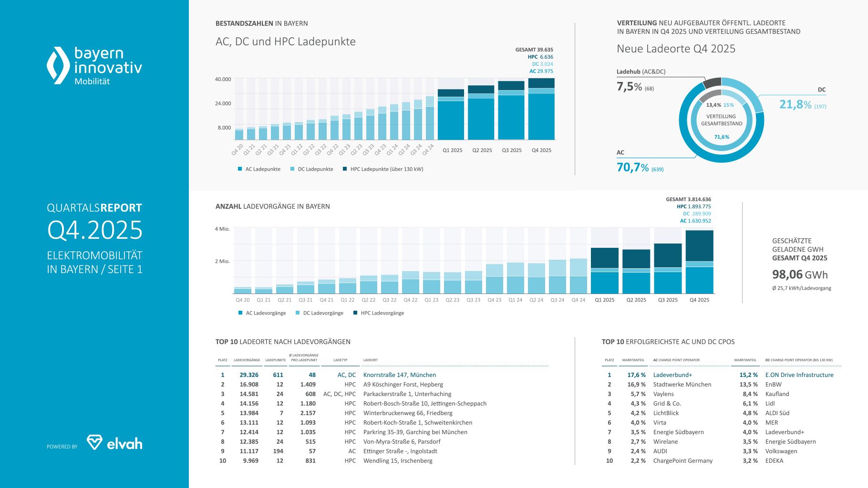Click the AC Ladepunkte legend square
868x488 pixels.
point(240,169)
